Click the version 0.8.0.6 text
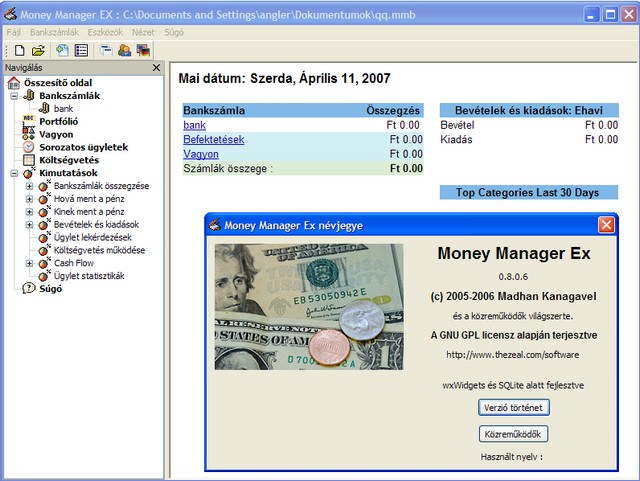The height and width of the screenshot is (481, 640). [x=513, y=276]
